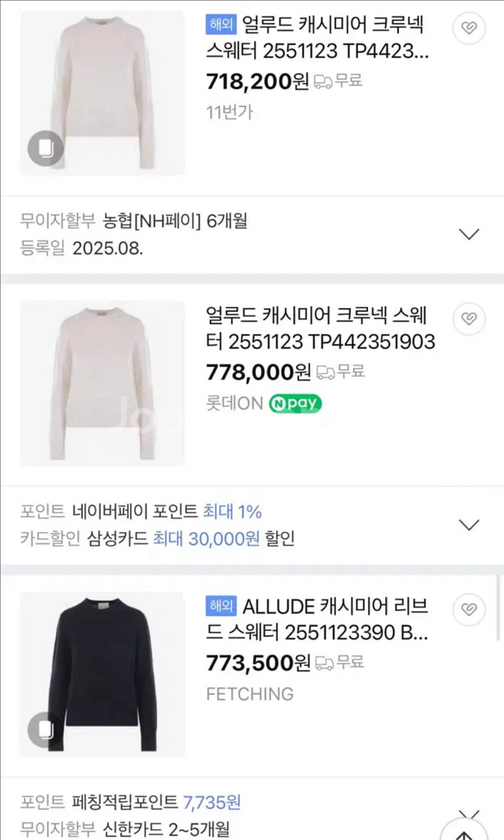This screenshot has height=840, width=504.
Task: Expand the 네이버페이 포인트 section chevron
Action: tap(468, 524)
